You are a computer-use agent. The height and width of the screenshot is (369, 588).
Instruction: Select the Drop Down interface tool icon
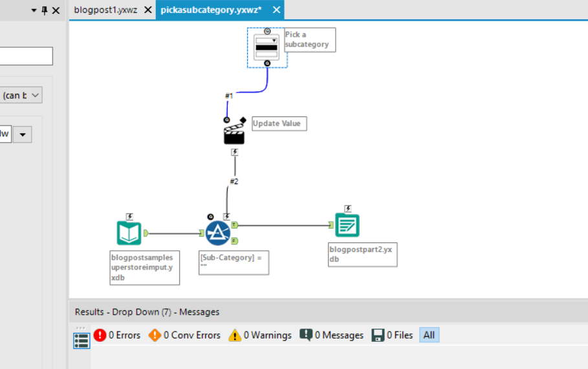tap(267, 47)
